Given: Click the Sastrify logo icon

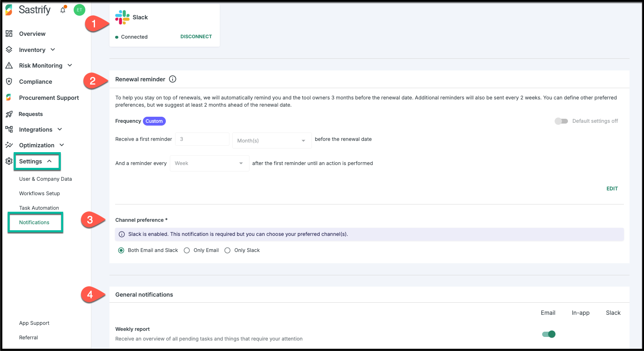Looking at the screenshot, I should (9, 10).
